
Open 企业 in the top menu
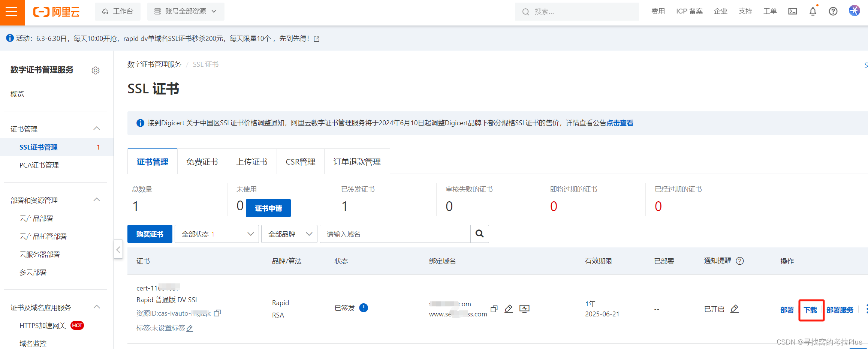coord(721,11)
